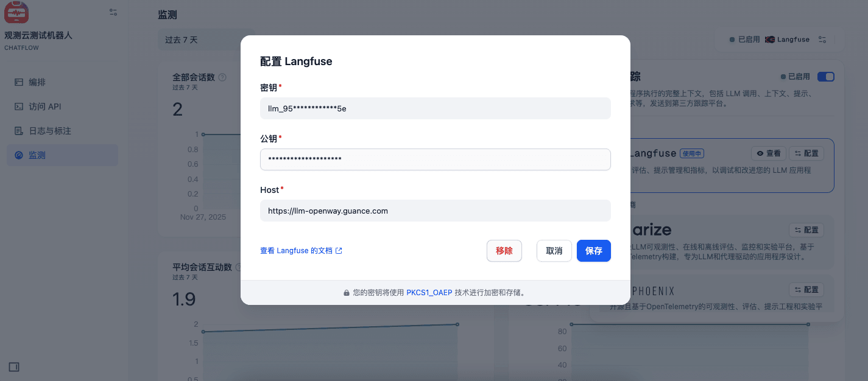Click the app robot logo icon
The image size is (868, 381).
click(x=16, y=12)
